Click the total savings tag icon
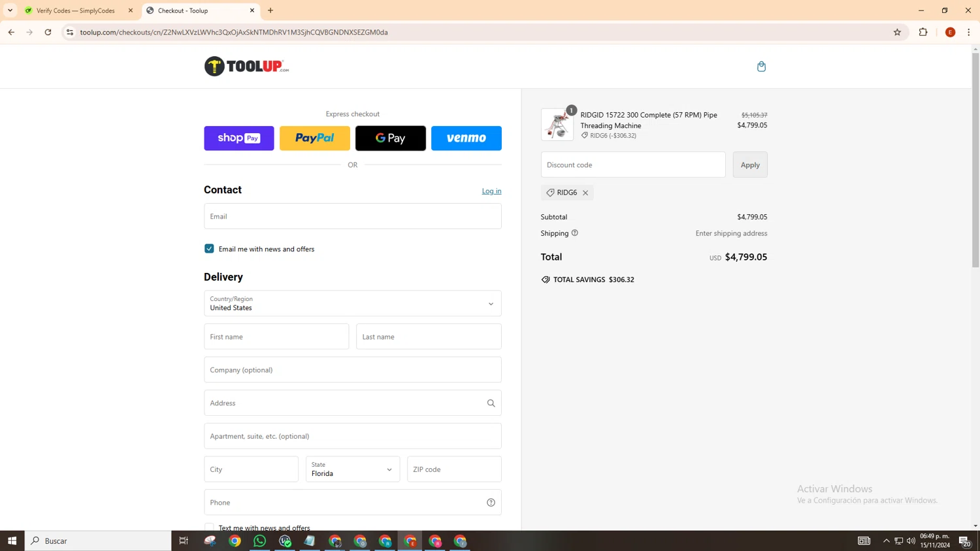The width and height of the screenshot is (980, 551). click(546, 279)
